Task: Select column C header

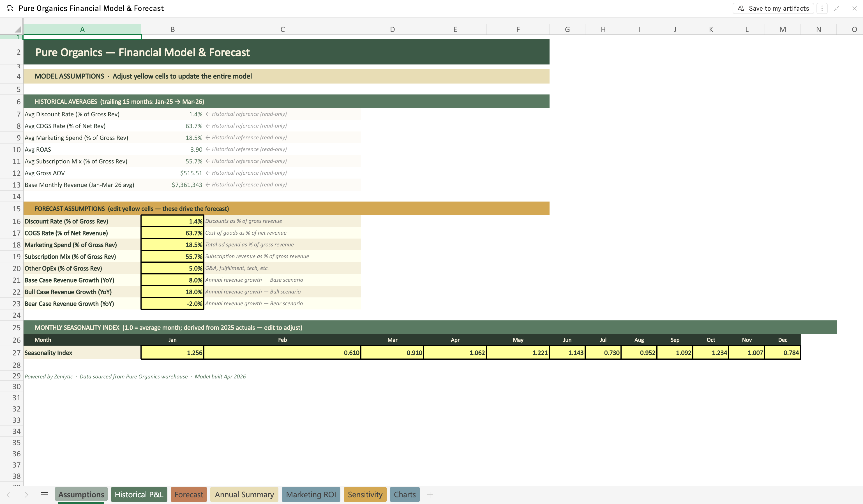Action: click(x=283, y=29)
